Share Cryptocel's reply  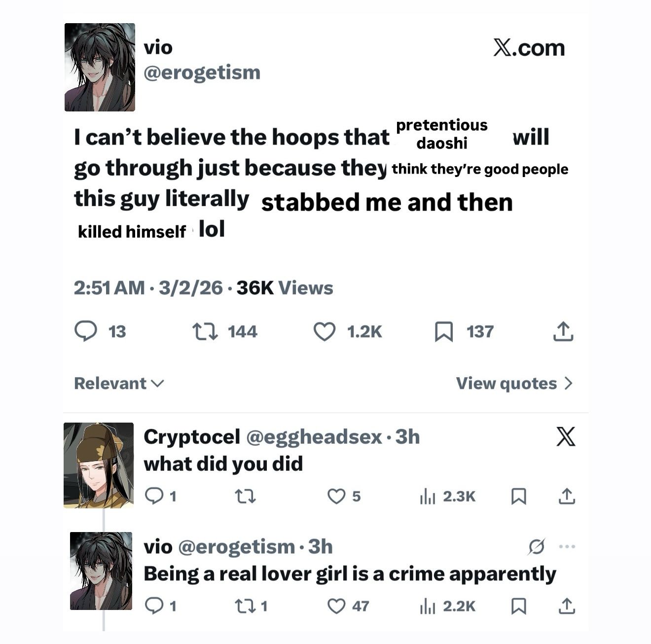[x=567, y=496]
